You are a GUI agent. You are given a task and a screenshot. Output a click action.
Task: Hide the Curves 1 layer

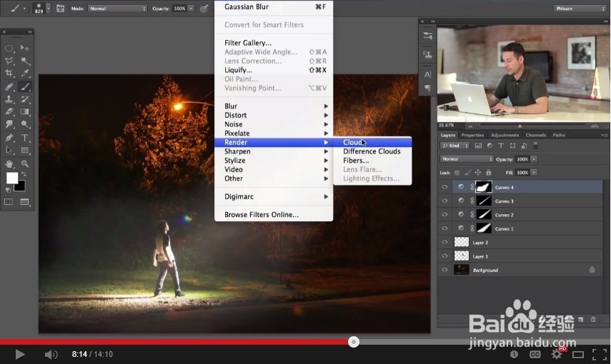(444, 228)
